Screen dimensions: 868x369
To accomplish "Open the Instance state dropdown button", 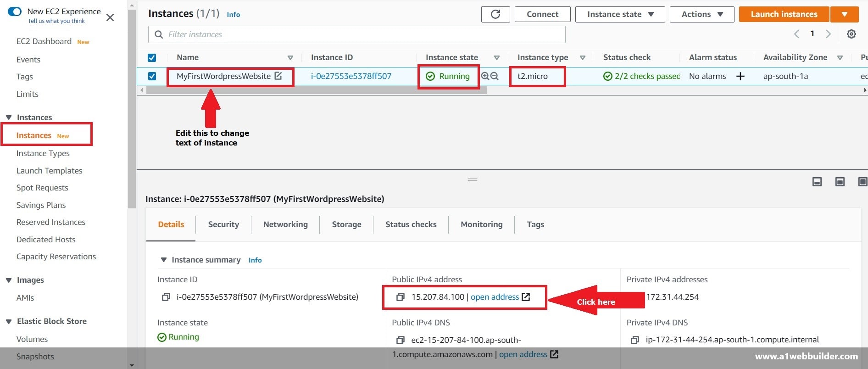I will tap(620, 14).
